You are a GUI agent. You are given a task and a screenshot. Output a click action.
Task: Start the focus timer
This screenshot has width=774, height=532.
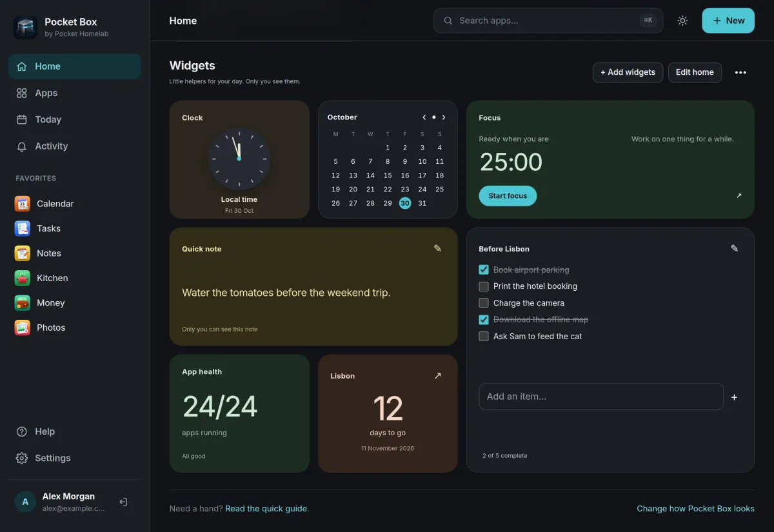click(x=508, y=196)
